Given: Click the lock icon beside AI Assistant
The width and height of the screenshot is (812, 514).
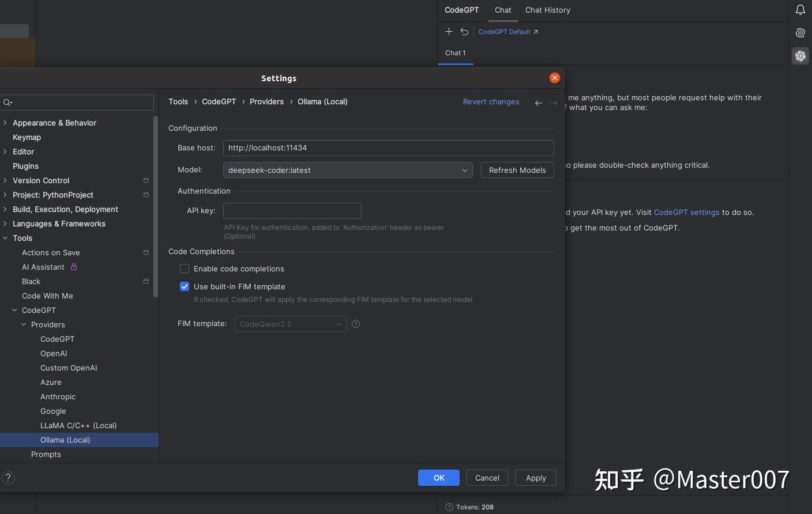Looking at the screenshot, I should coord(74,267).
